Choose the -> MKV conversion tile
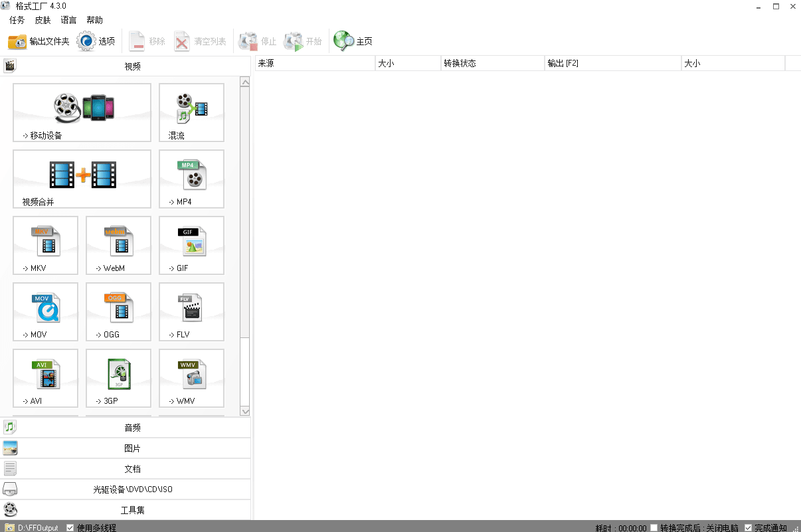Viewport: 801px width, 532px height. 45,245
